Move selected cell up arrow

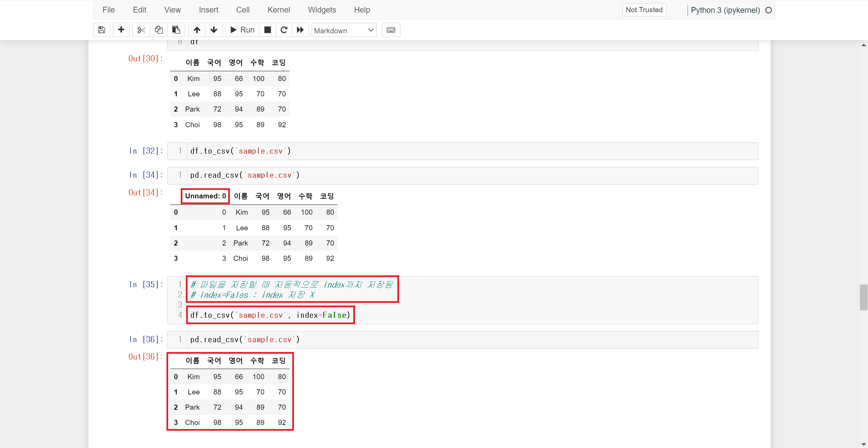(x=197, y=30)
